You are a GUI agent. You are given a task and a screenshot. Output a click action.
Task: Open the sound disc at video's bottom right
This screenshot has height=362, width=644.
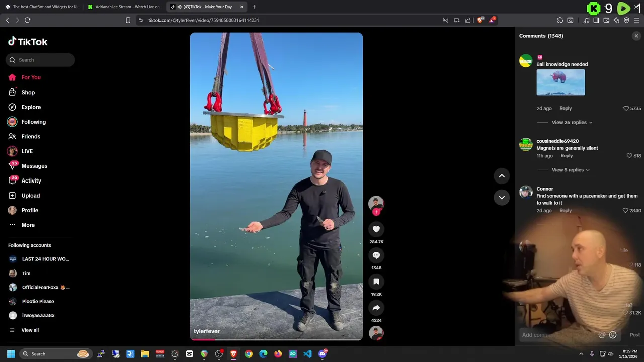[376, 333]
